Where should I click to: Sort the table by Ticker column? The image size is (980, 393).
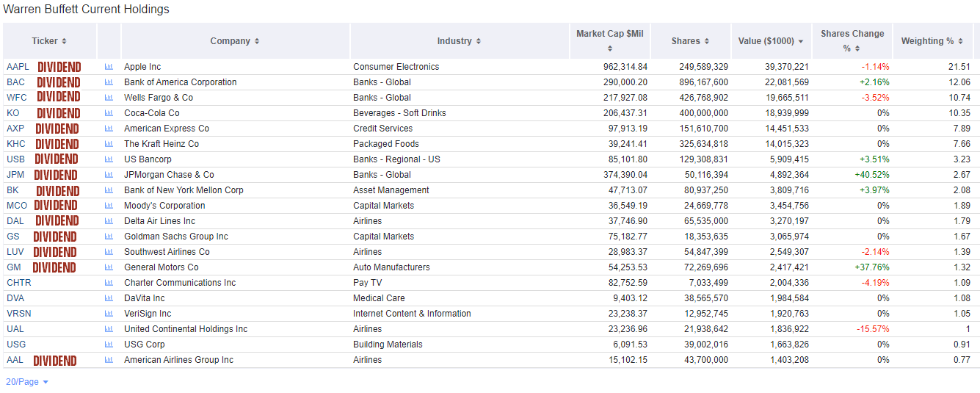coord(49,41)
